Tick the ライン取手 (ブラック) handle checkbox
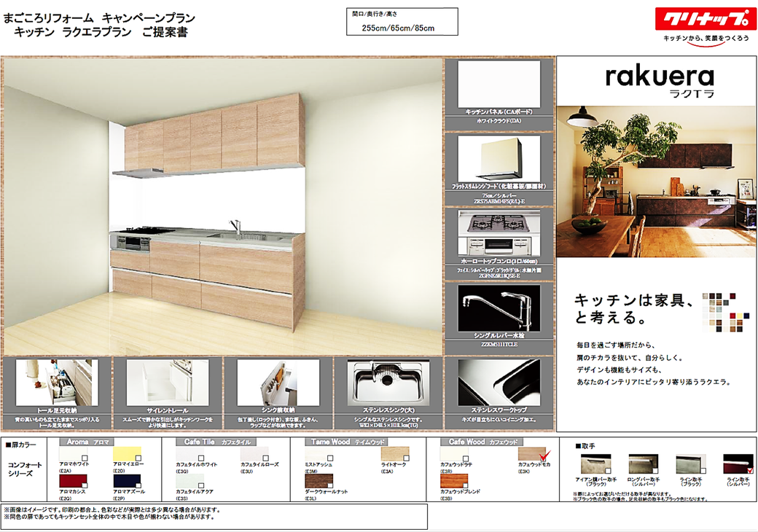 click(703, 470)
